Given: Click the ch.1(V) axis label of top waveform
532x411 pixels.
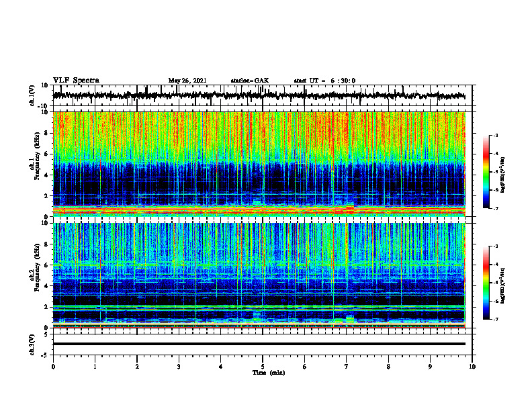Looking at the screenshot, I should (32, 95).
